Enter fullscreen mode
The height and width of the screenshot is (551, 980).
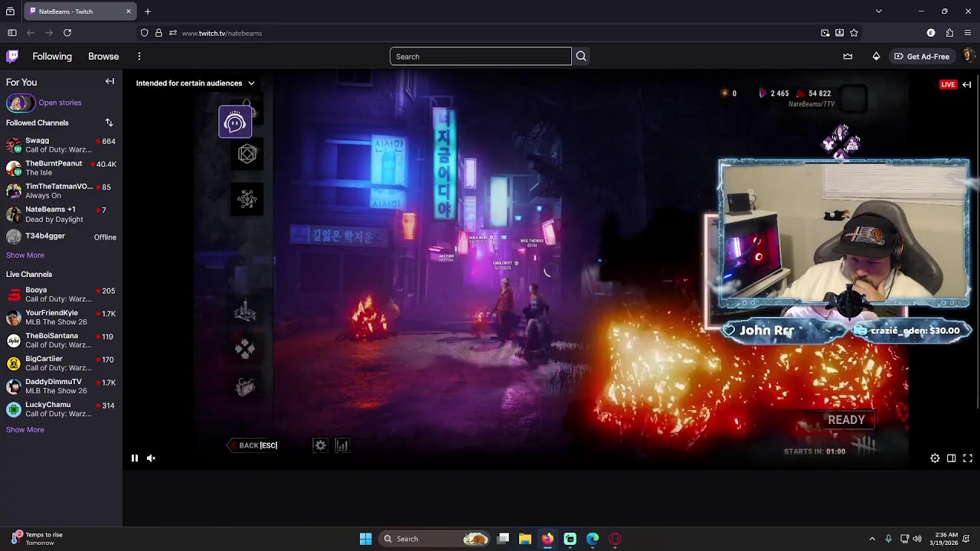point(968,458)
